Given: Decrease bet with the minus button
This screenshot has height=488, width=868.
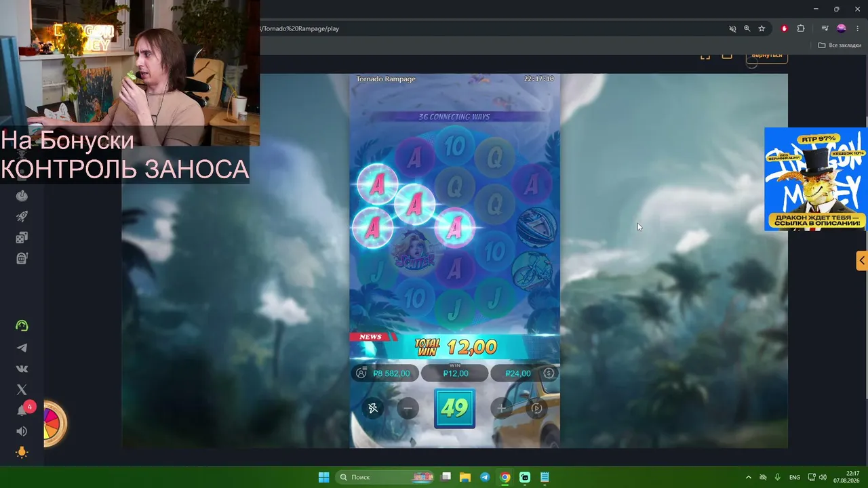Looking at the screenshot, I should point(408,408).
